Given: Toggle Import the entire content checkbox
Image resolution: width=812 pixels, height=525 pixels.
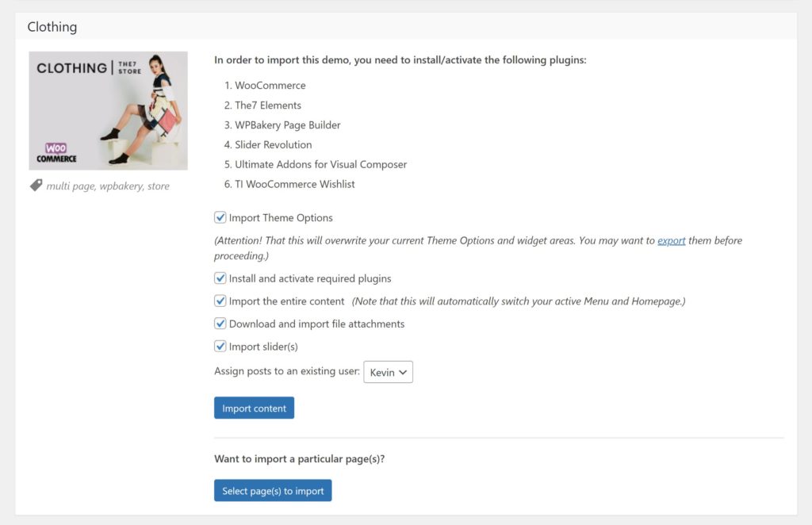Looking at the screenshot, I should [220, 301].
